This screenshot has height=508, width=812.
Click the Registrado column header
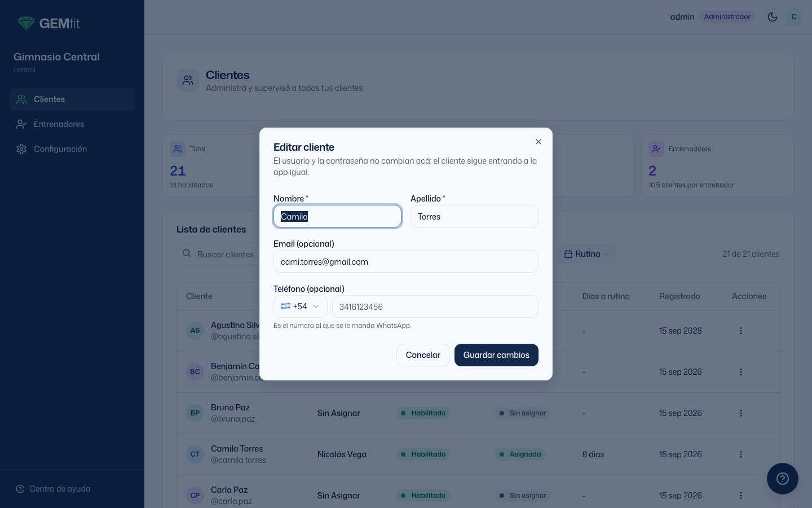pyautogui.click(x=679, y=296)
